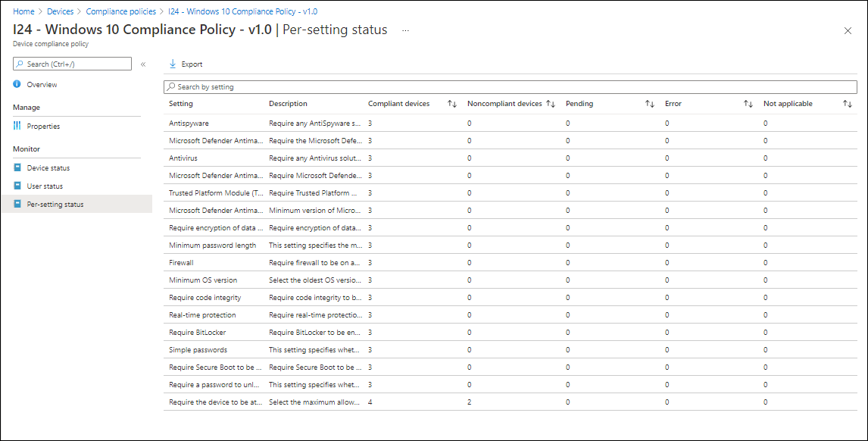Sort by Error column arrows
Viewport: 868px width, 441px height.
[748, 104]
